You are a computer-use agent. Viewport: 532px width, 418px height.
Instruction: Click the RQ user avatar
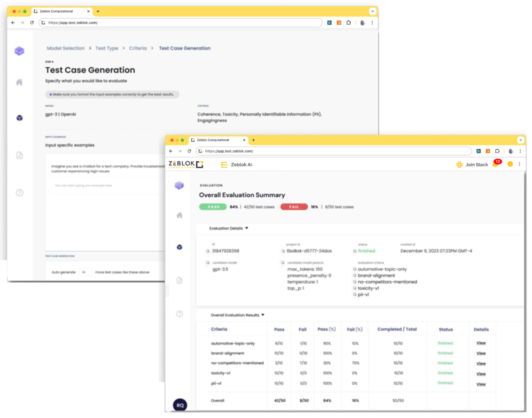[180, 405]
